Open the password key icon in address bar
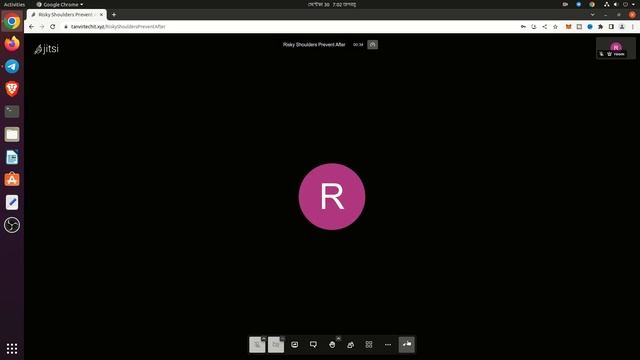The image size is (640, 360). tap(523, 27)
